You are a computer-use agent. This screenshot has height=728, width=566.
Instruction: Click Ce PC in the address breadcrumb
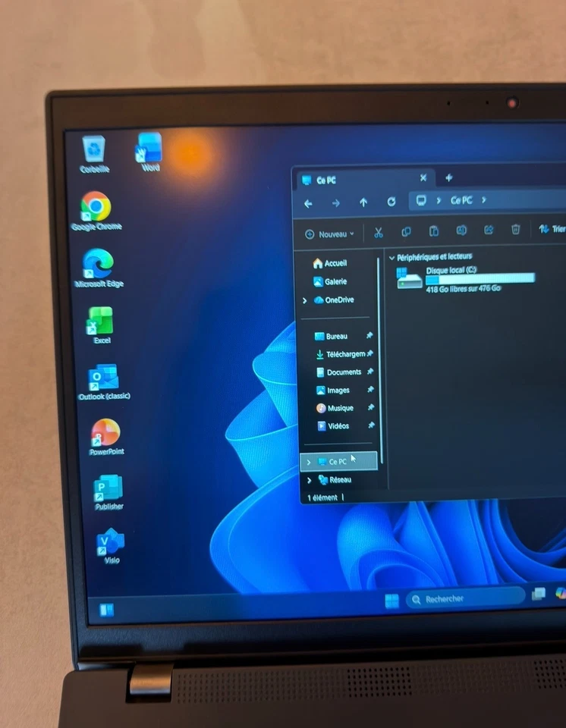[x=461, y=200]
